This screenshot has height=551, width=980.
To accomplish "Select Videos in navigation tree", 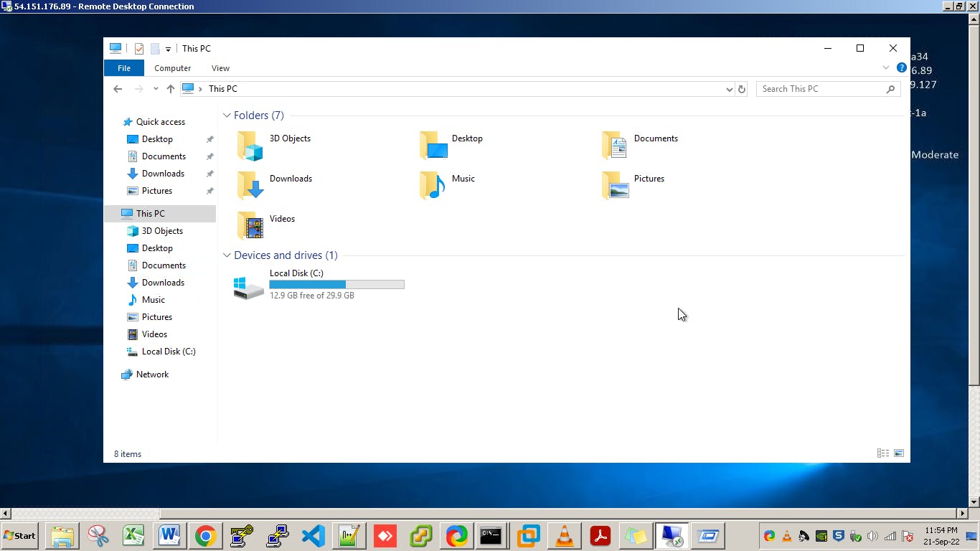I will click(x=154, y=334).
